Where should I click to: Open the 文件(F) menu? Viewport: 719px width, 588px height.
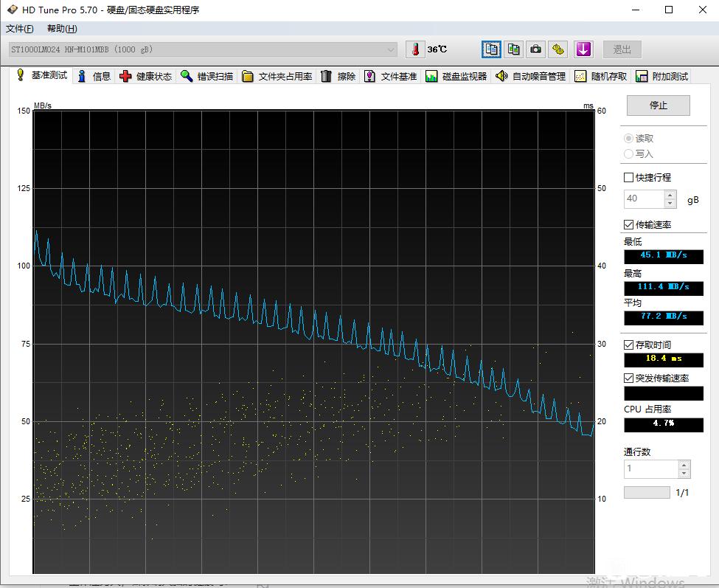tap(20, 29)
